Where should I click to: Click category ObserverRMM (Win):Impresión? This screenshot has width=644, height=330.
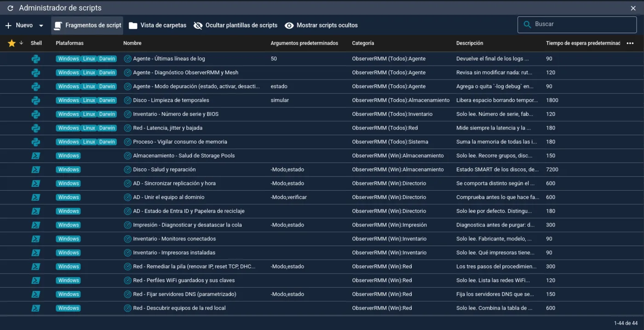389,225
